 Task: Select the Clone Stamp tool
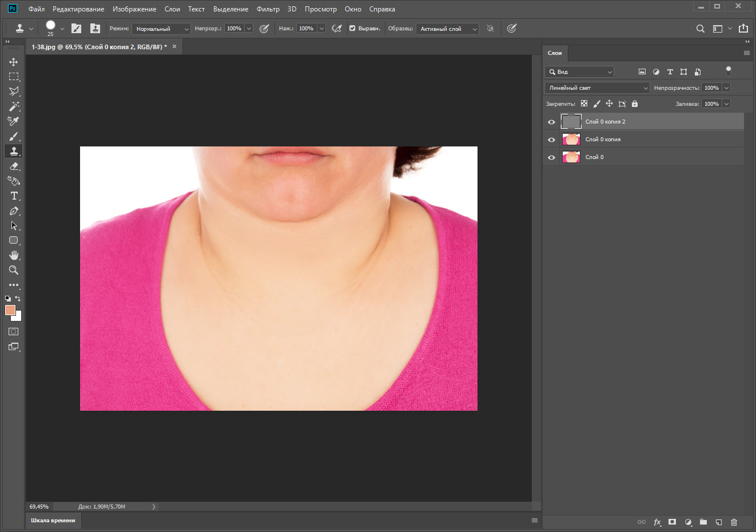pos(14,151)
